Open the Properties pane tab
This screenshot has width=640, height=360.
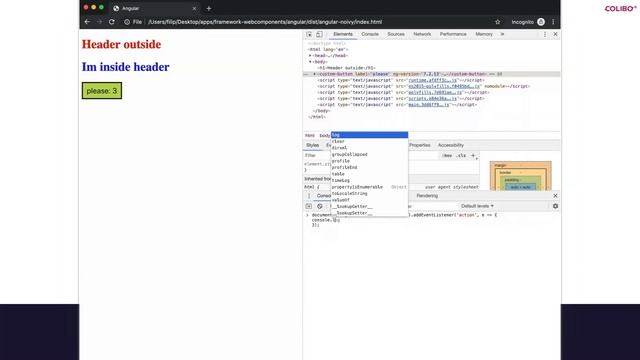pos(420,145)
